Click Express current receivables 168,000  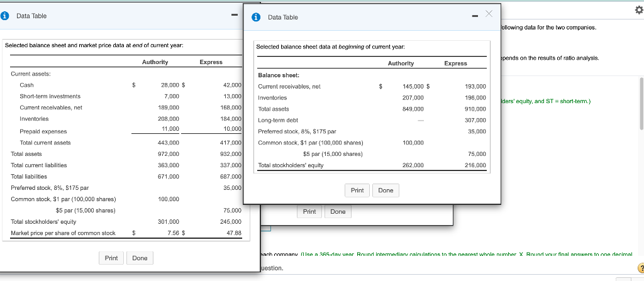coord(231,107)
